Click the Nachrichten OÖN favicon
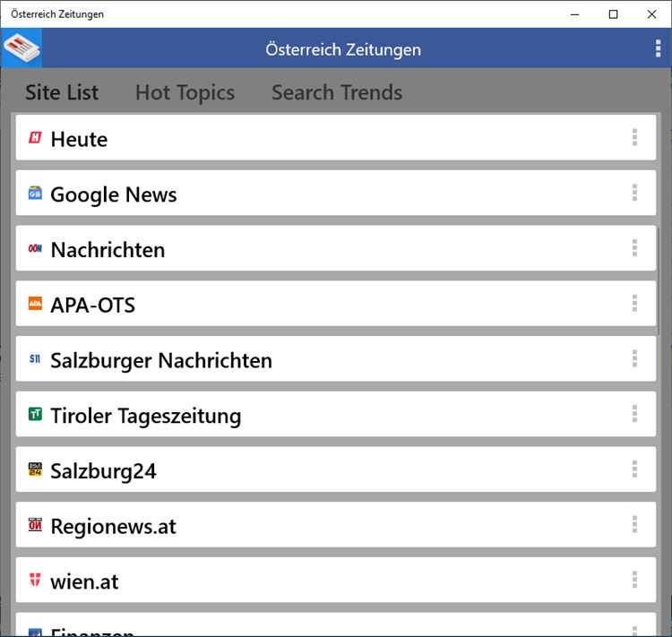 (x=35, y=248)
